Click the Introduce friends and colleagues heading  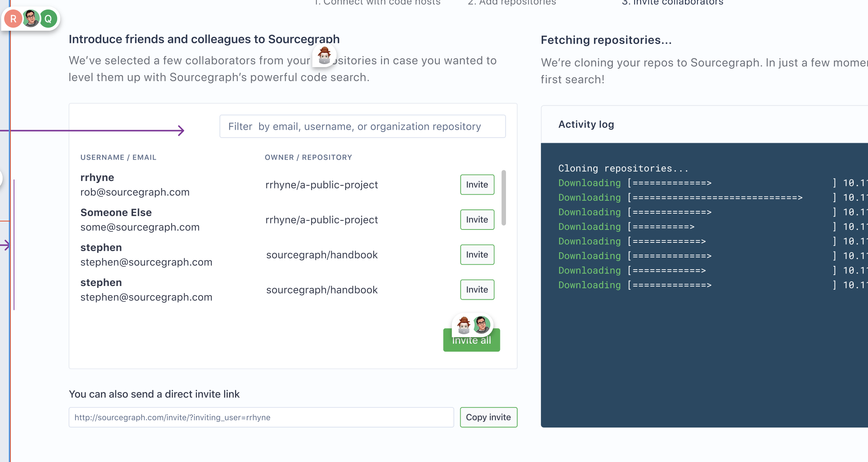click(x=204, y=39)
